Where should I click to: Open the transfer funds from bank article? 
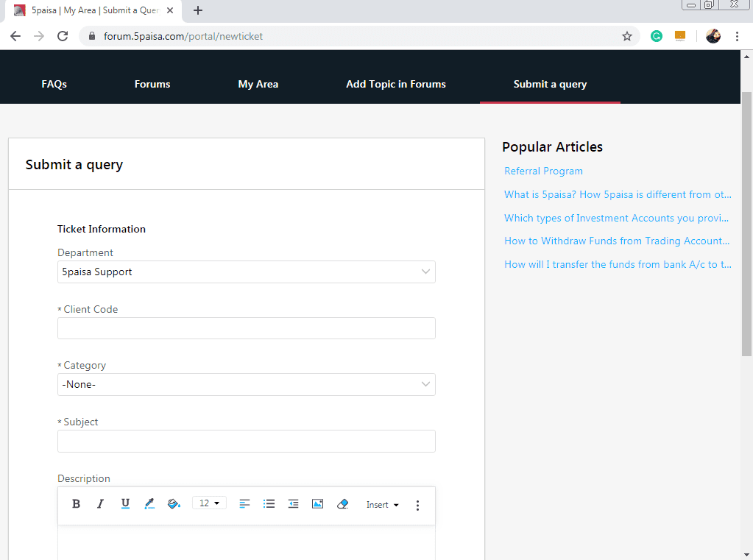coord(618,265)
